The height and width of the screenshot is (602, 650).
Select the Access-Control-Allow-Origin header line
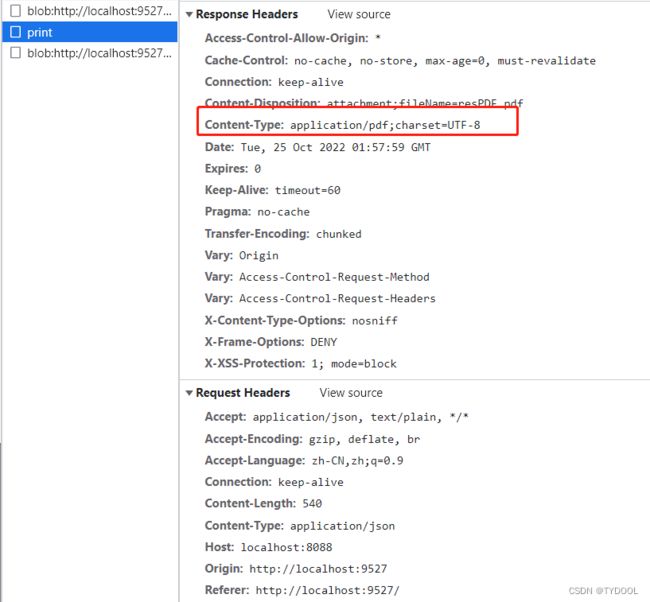click(293, 38)
